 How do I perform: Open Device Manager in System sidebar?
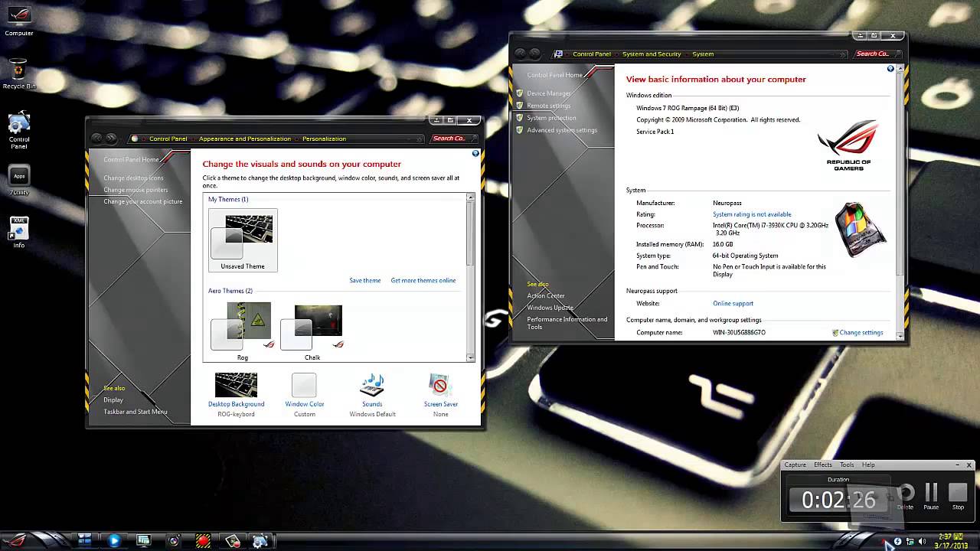tap(549, 93)
